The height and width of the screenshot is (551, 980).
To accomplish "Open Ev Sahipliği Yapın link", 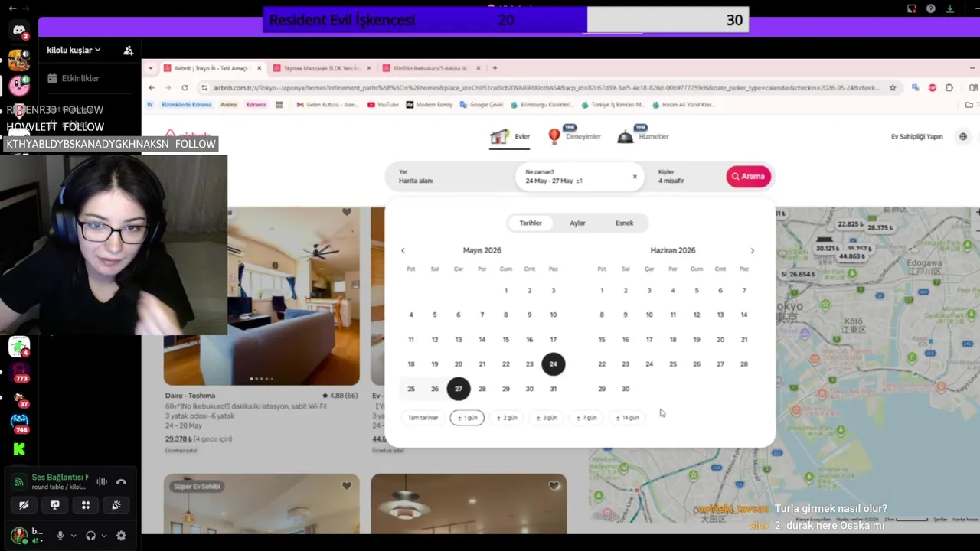I will [x=916, y=137].
